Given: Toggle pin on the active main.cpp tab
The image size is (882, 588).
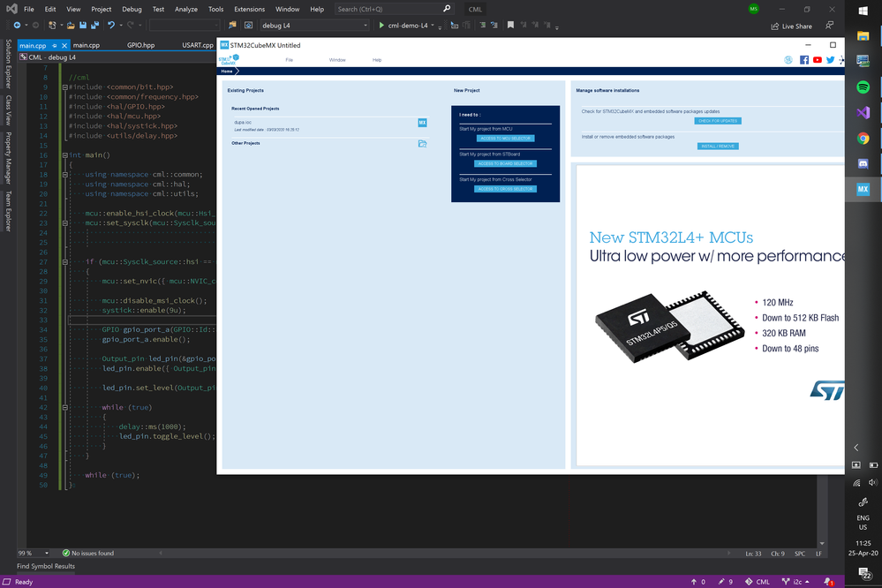Looking at the screenshot, I should [55, 46].
